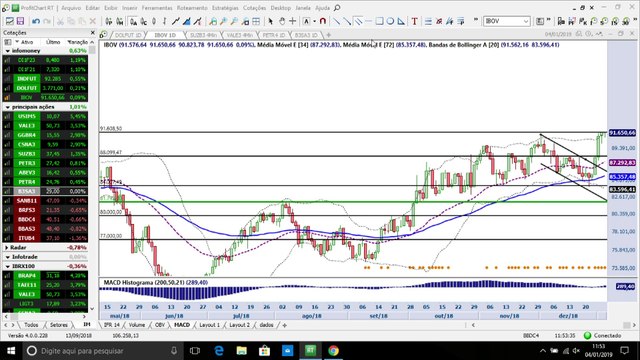Open the Windows Start menu
Viewport: 640px width, 360px height.
pos(11,351)
